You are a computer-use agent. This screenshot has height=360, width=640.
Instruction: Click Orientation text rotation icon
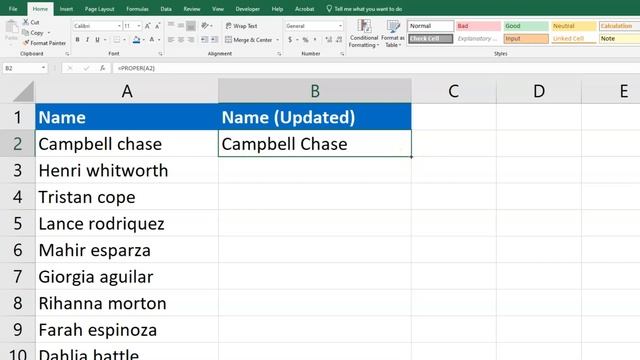(x=205, y=25)
